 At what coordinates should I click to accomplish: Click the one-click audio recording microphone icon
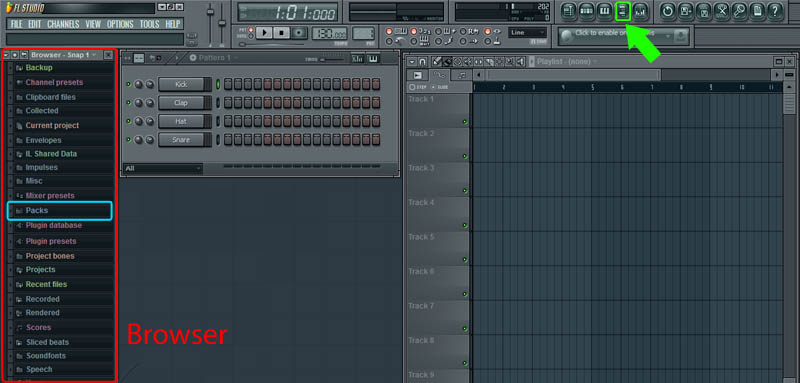coord(739,10)
